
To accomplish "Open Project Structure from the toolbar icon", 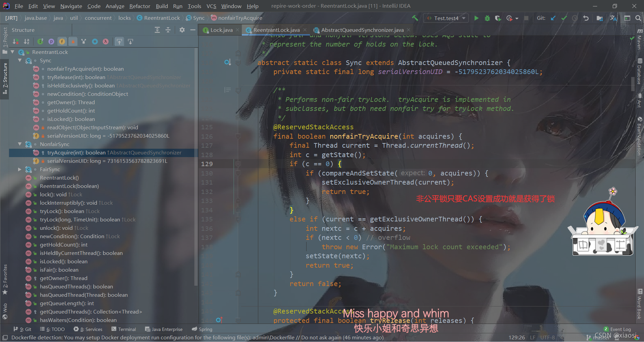I will click(600, 18).
